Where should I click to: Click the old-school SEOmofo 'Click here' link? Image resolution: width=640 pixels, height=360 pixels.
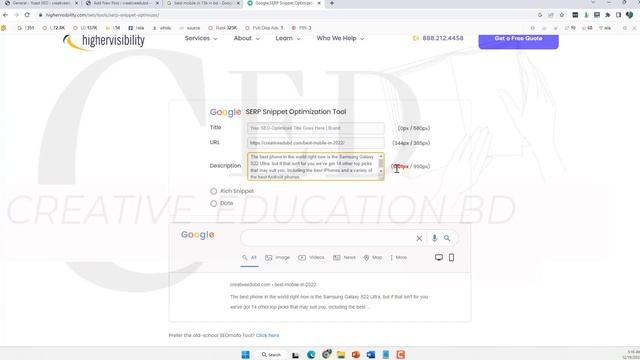coord(267,336)
